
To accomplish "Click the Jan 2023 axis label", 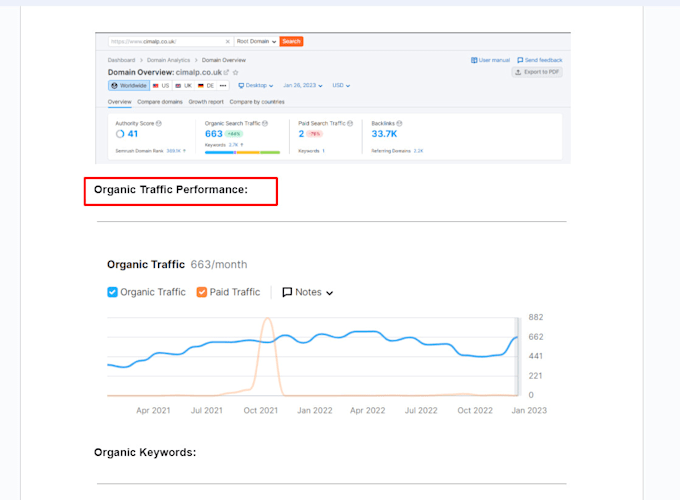I will [529, 410].
